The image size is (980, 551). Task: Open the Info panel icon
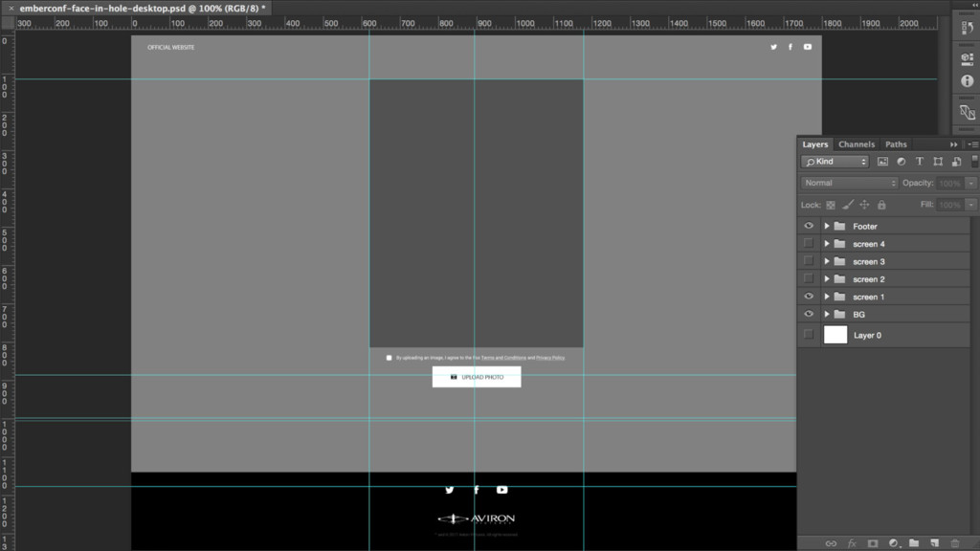[967, 81]
